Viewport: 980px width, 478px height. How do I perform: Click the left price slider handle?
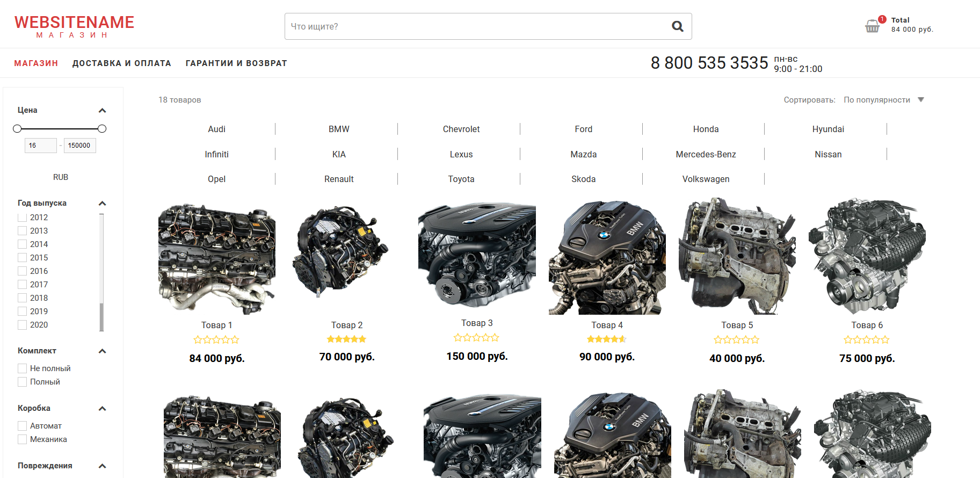pos(17,128)
